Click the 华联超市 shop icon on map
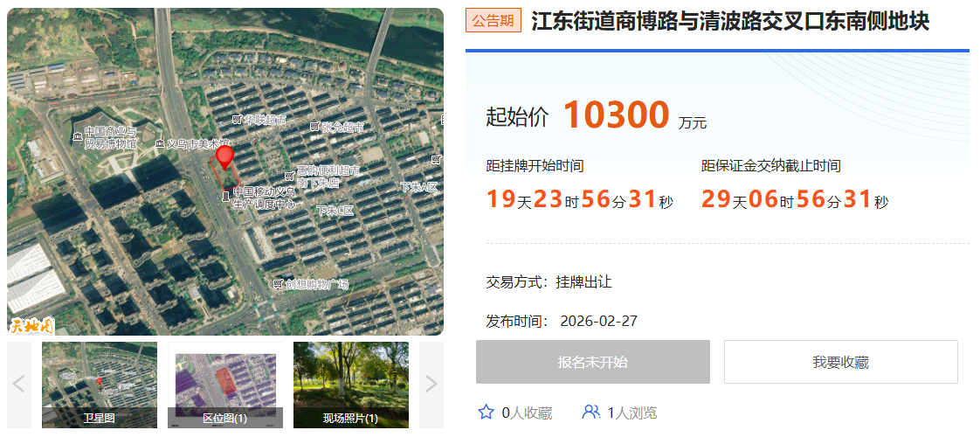Image resolution: width=980 pixels, height=444 pixels. pos(237,119)
